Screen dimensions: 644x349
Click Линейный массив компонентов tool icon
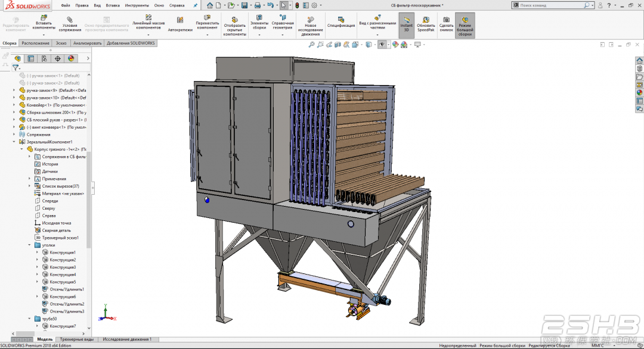[148, 17]
